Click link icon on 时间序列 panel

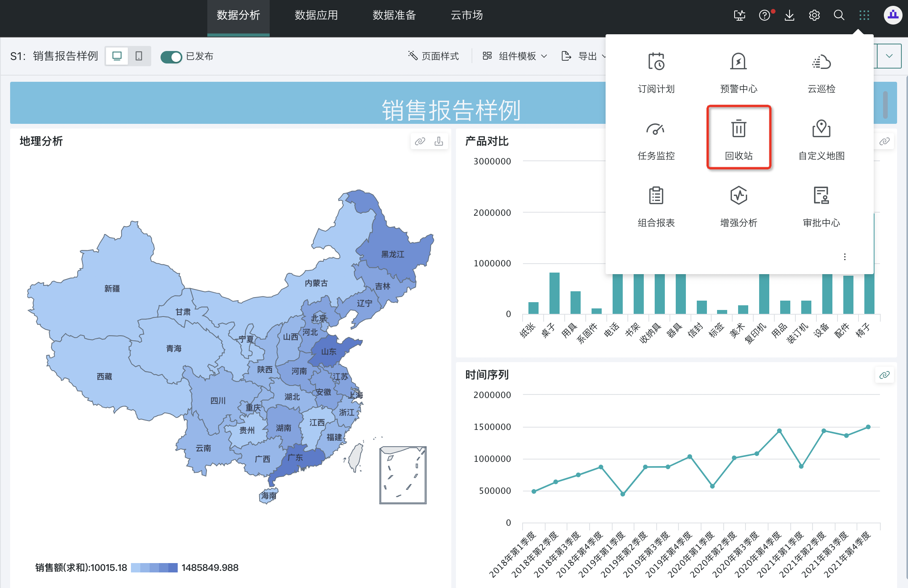tap(884, 375)
